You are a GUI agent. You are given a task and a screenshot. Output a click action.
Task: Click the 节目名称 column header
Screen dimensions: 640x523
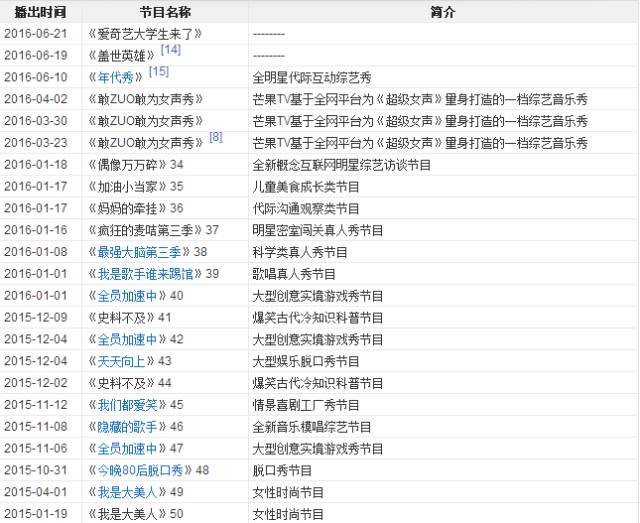[165, 12]
